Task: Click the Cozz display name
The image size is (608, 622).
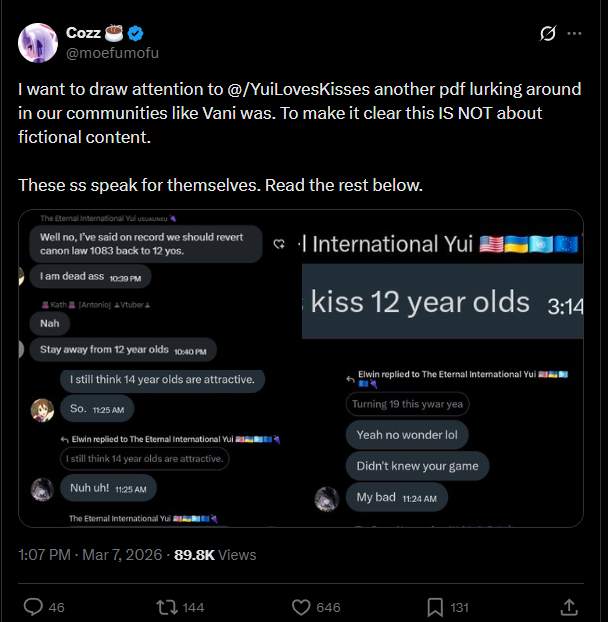Action: (83, 32)
